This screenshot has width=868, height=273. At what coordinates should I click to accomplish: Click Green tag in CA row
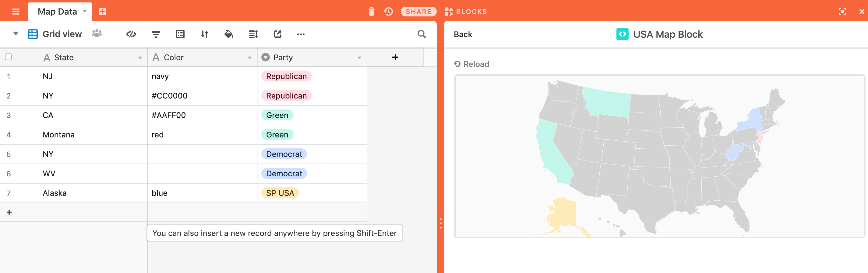click(x=277, y=115)
